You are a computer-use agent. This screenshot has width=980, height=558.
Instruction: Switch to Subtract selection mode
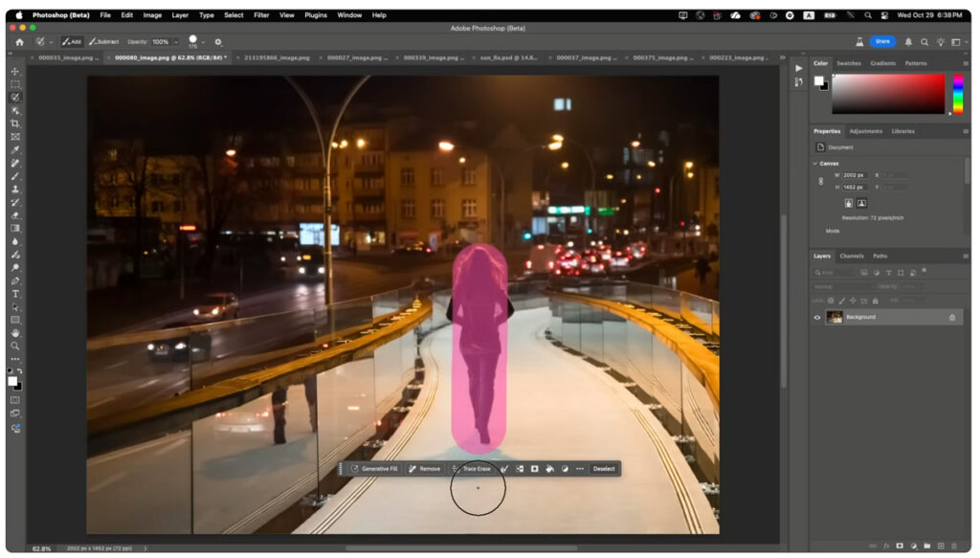104,42
